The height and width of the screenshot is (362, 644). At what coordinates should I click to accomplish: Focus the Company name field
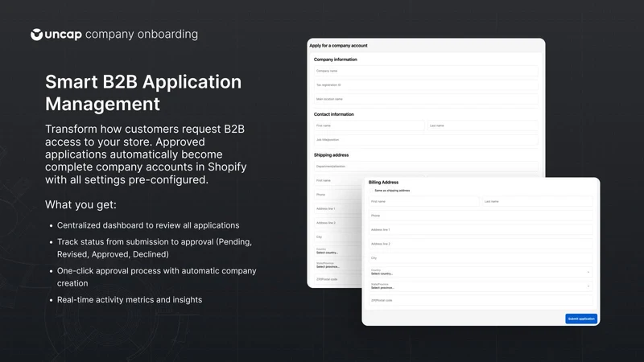pyautogui.click(x=426, y=71)
